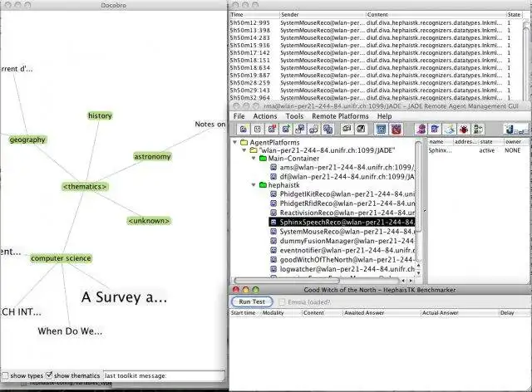Click the Sender column header in log table
The height and width of the screenshot is (392, 532).
click(323, 15)
